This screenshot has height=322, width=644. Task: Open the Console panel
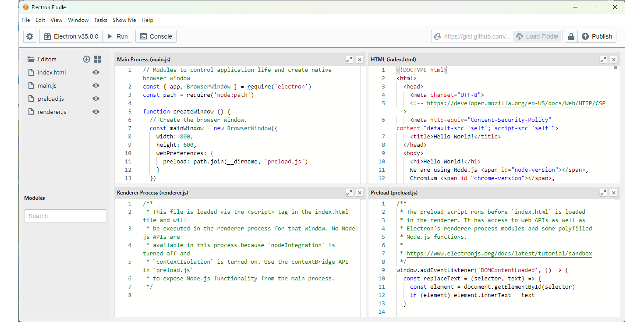pos(156,36)
